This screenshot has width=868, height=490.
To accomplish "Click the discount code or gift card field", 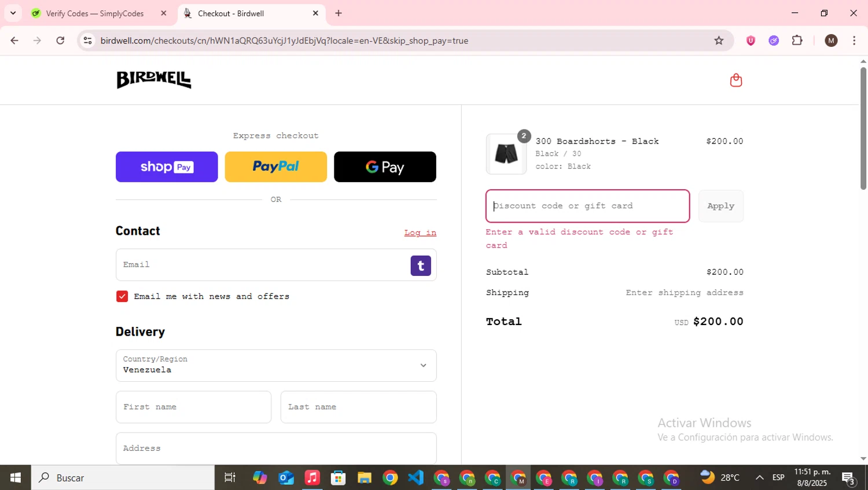I will [x=587, y=206].
